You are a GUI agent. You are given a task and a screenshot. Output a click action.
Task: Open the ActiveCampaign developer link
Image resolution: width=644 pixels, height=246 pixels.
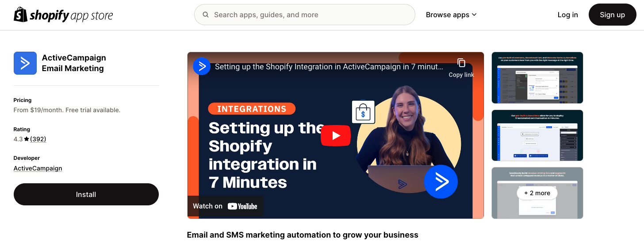point(38,168)
